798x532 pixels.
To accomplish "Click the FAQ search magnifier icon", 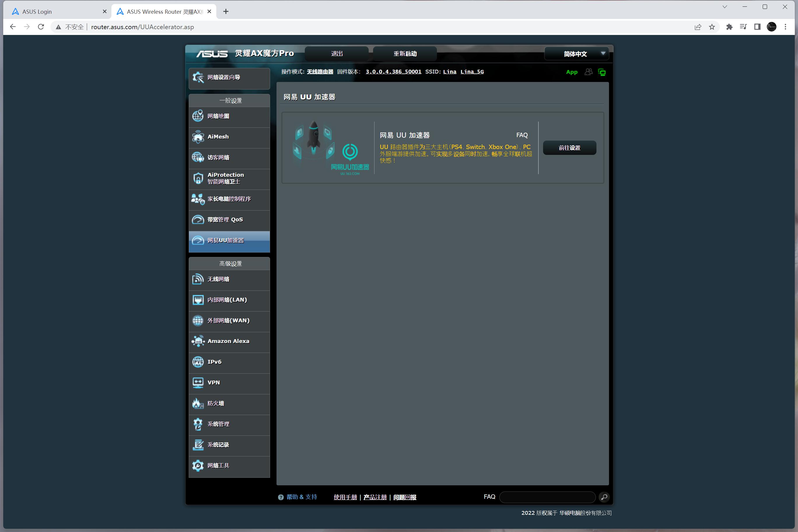I will (x=604, y=497).
